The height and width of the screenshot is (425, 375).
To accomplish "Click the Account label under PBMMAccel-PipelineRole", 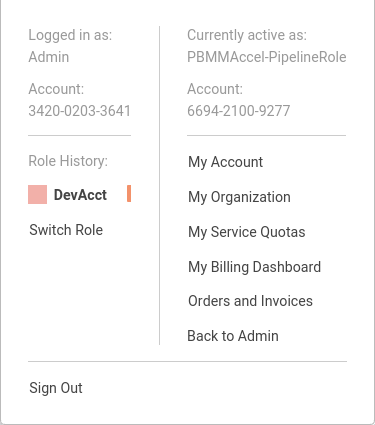I will (215, 89).
